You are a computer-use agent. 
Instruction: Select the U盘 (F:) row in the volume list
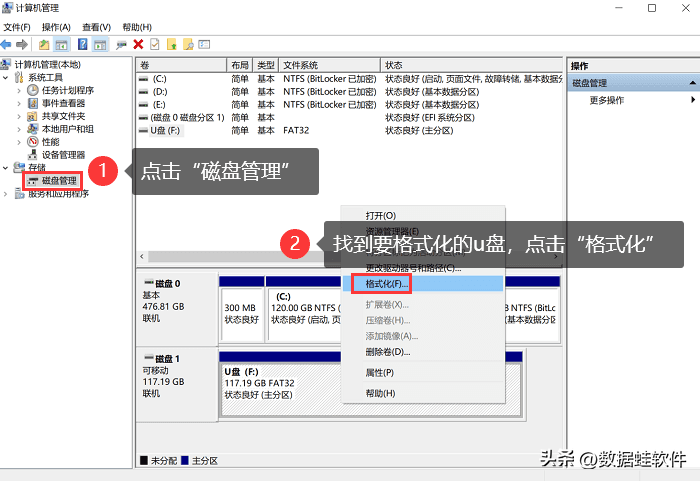click(350, 131)
